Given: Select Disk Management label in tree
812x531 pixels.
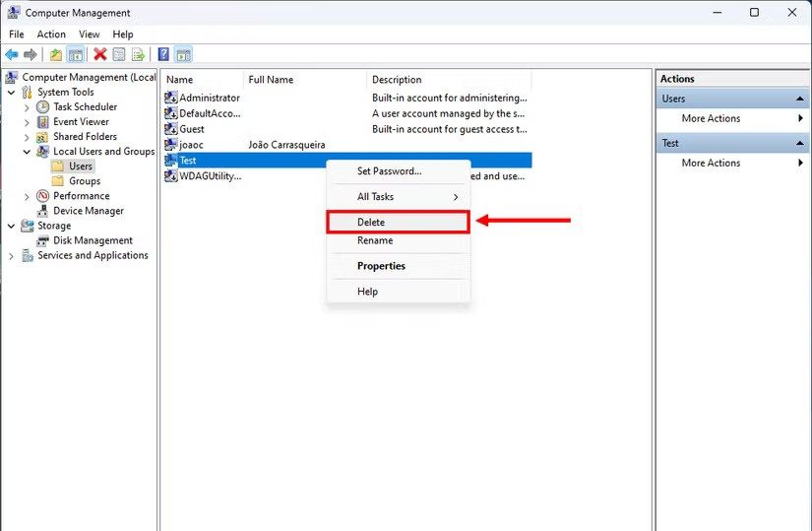Looking at the screenshot, I should click(x=93, y=240).
